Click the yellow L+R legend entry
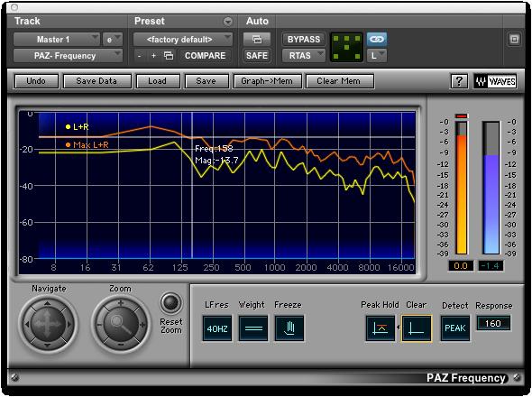 (x=77, y=127)
